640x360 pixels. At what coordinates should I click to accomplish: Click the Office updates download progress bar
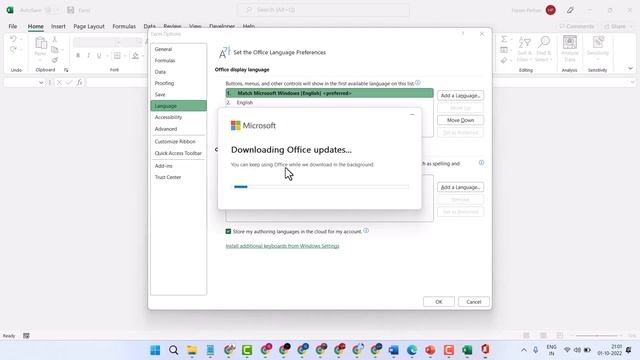(320, 187)
